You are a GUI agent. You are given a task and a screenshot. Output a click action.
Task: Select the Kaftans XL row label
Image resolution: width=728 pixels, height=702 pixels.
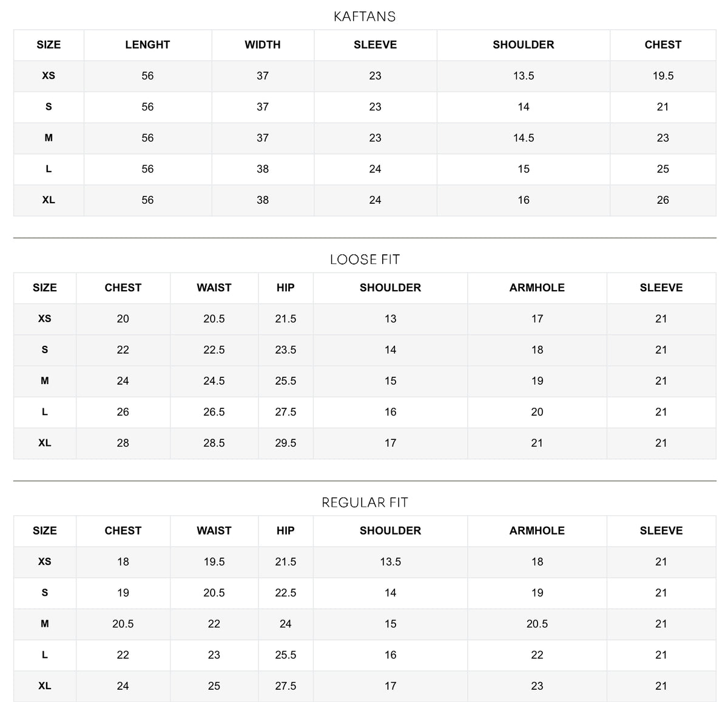coord(49,200)
